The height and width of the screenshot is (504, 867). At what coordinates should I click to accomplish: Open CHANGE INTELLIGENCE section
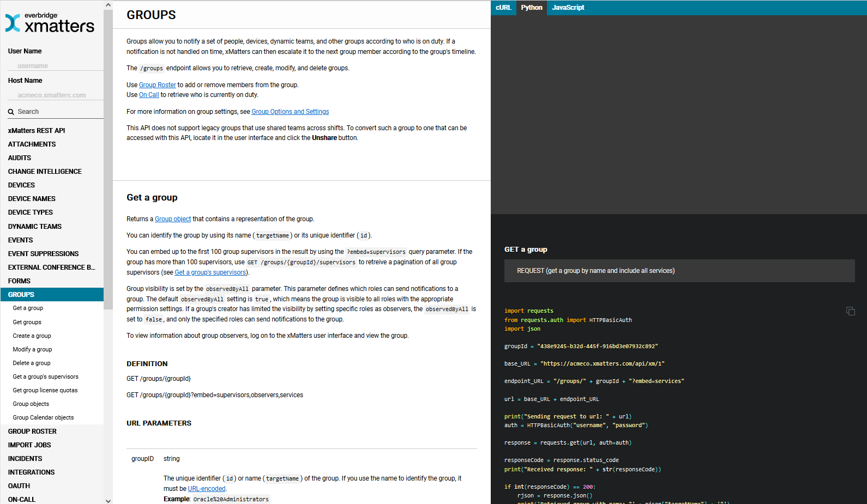pyautogui.click(x=45, y=172)
